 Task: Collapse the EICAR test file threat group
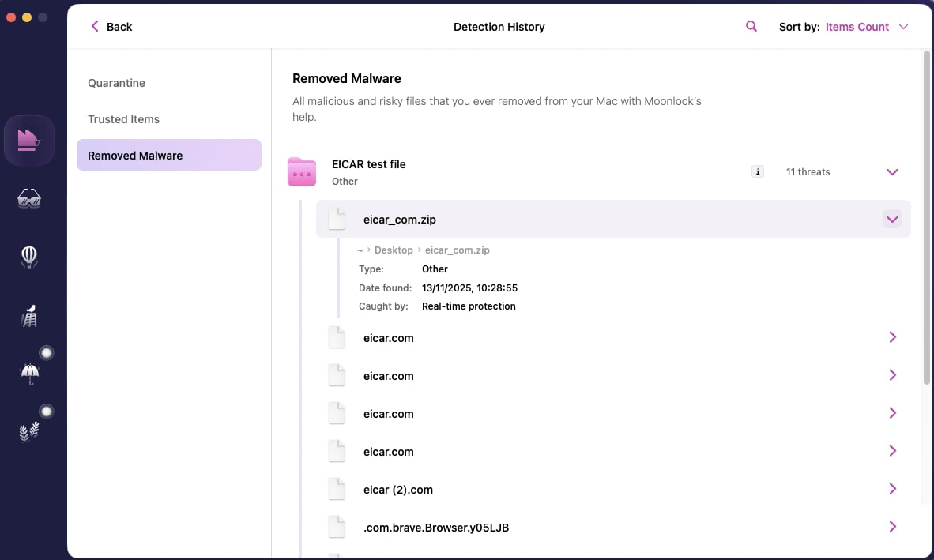pyautogui.click(x=892, y=171)
